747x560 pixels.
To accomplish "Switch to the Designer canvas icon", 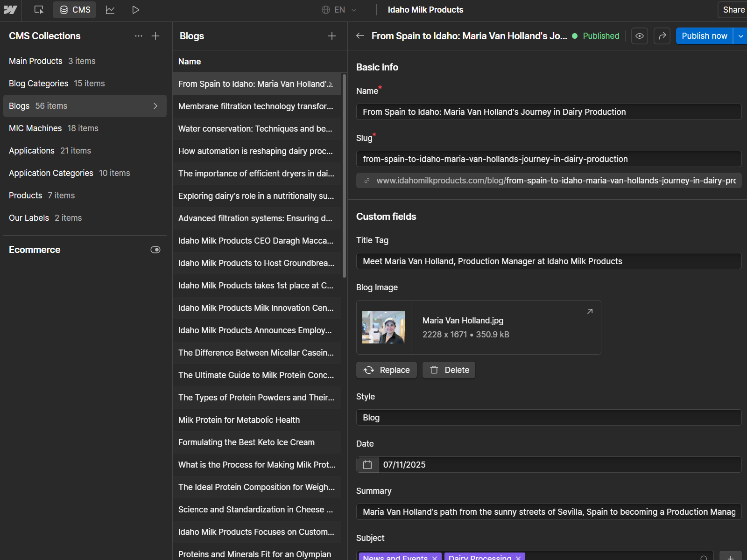I will [39, 10].
